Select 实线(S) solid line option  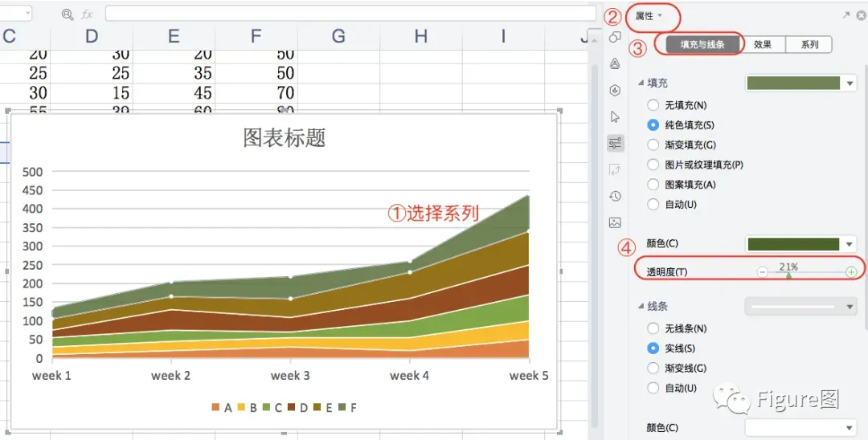click(653, 348)
